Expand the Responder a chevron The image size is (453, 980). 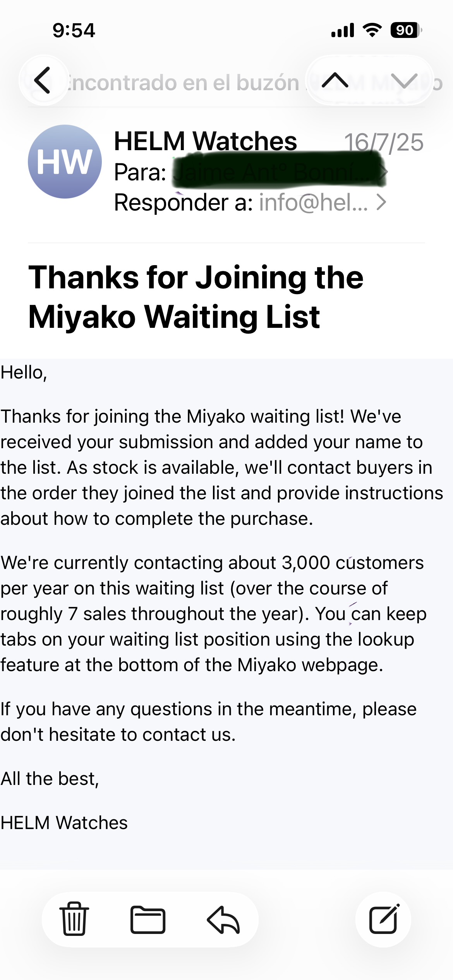tap(381, 202)
